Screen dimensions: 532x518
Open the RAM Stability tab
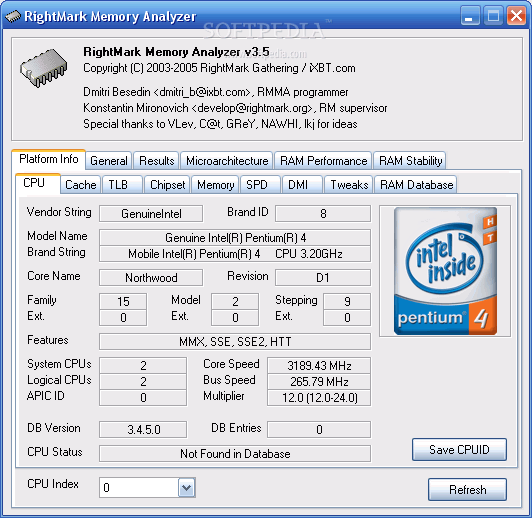pyautogui.click(x=410, y=160)
